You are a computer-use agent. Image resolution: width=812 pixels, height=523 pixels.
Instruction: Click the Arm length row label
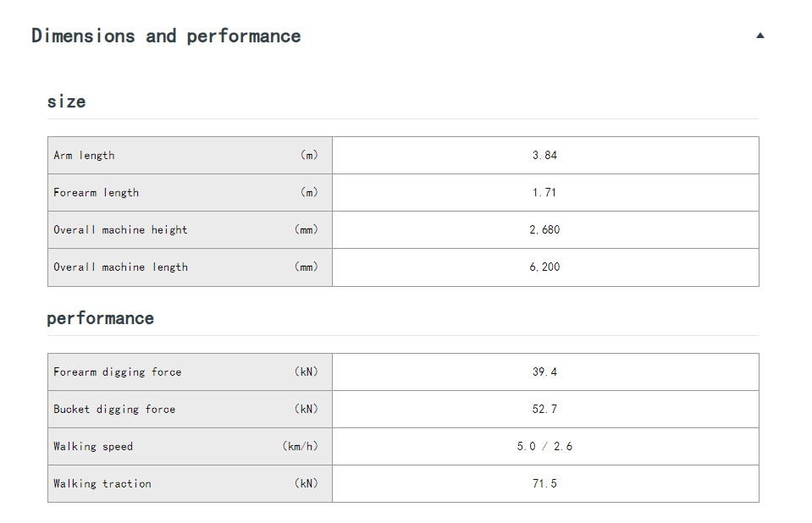click(x=84, y=156)
